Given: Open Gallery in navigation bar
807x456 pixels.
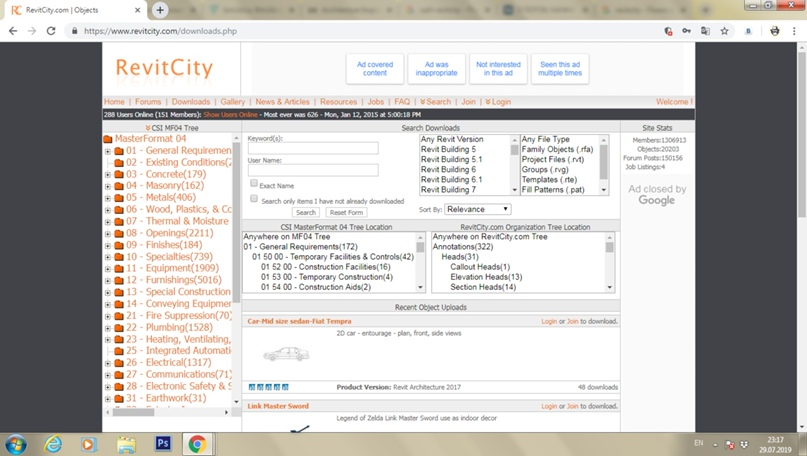Looking at the screenshot, I should pos(233,102).
